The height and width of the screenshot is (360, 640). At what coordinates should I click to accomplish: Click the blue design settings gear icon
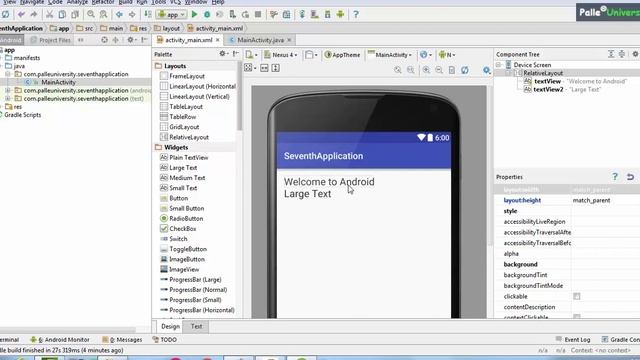[487, 70]
